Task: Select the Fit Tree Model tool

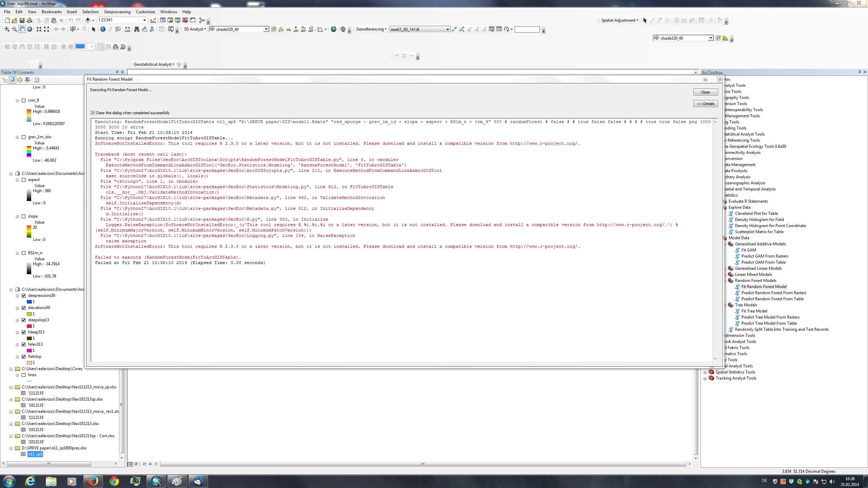Action: click(x=754, y=311)
